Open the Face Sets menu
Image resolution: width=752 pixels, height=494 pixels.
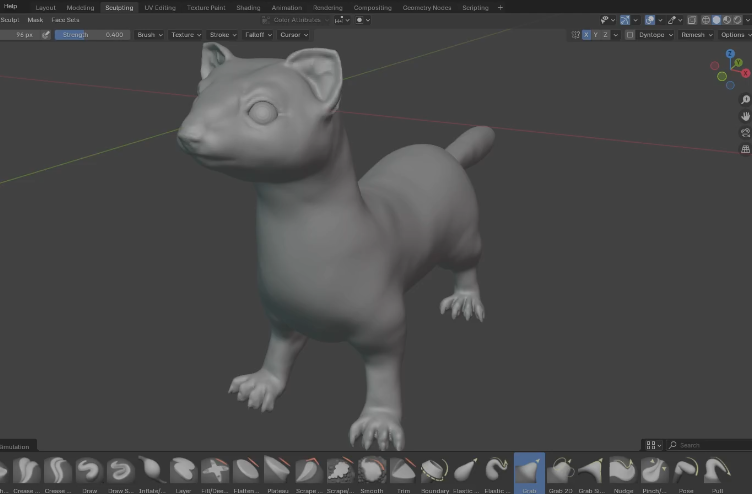coord(66,20)
